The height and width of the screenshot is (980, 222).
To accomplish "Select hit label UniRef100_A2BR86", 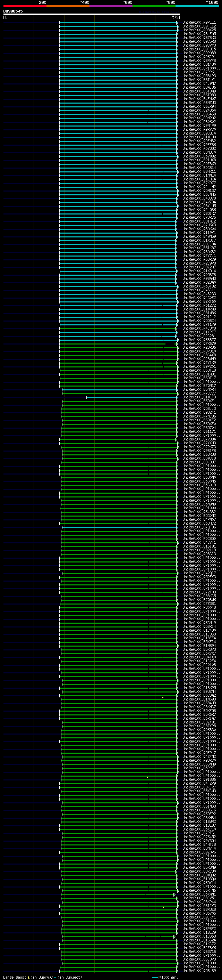I will point(199,347).
